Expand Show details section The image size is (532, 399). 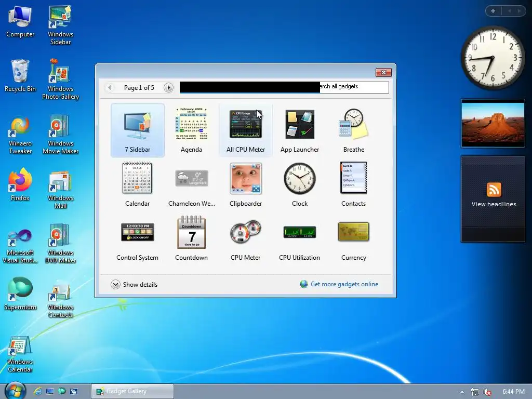tap(134, 284)
